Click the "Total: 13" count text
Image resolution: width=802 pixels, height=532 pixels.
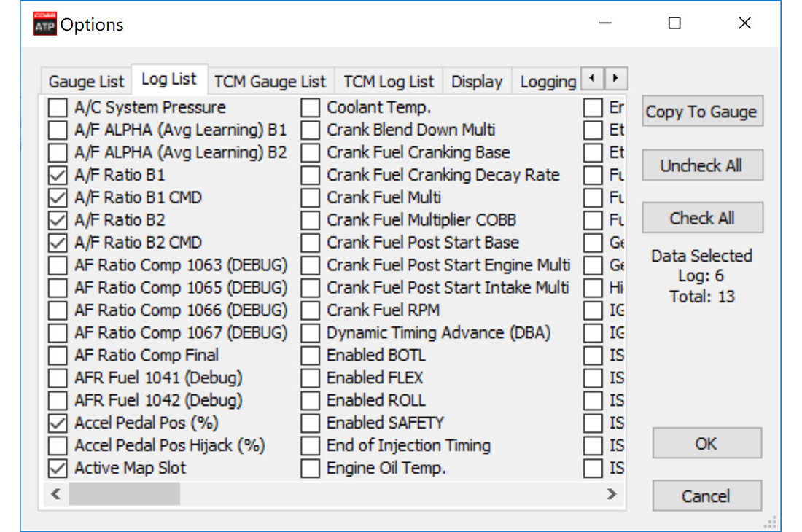point(702,297)
